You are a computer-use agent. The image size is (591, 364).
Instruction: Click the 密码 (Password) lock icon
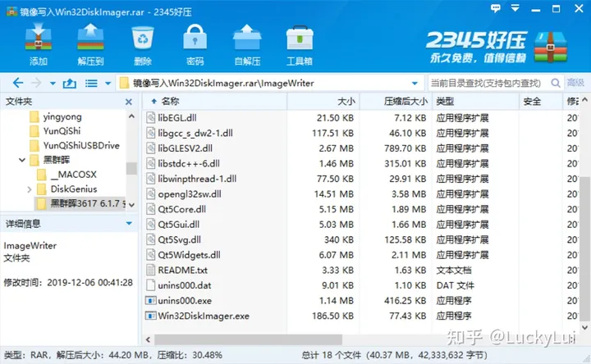(x=195, y=37)
